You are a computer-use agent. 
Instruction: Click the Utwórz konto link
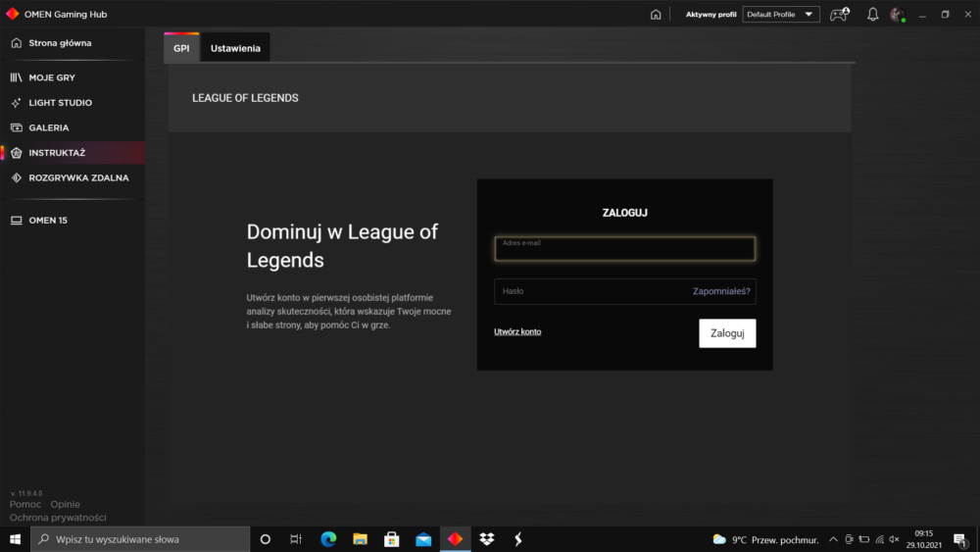517,332
